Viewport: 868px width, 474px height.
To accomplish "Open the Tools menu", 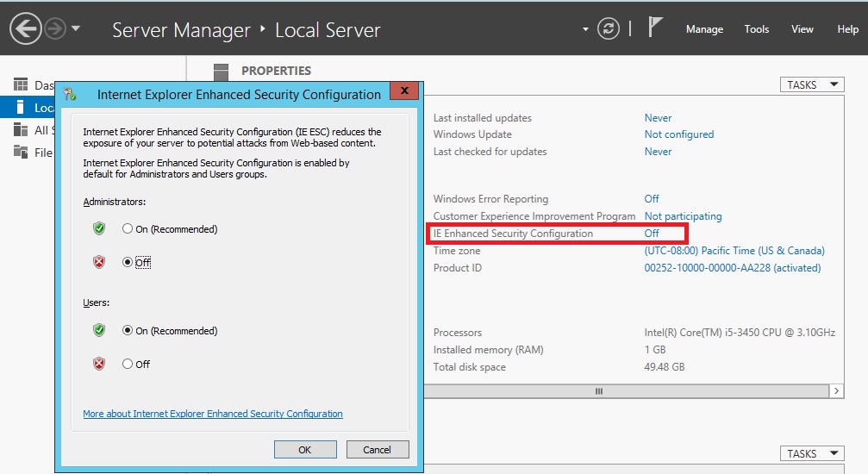I will click(x=756, y=29).
